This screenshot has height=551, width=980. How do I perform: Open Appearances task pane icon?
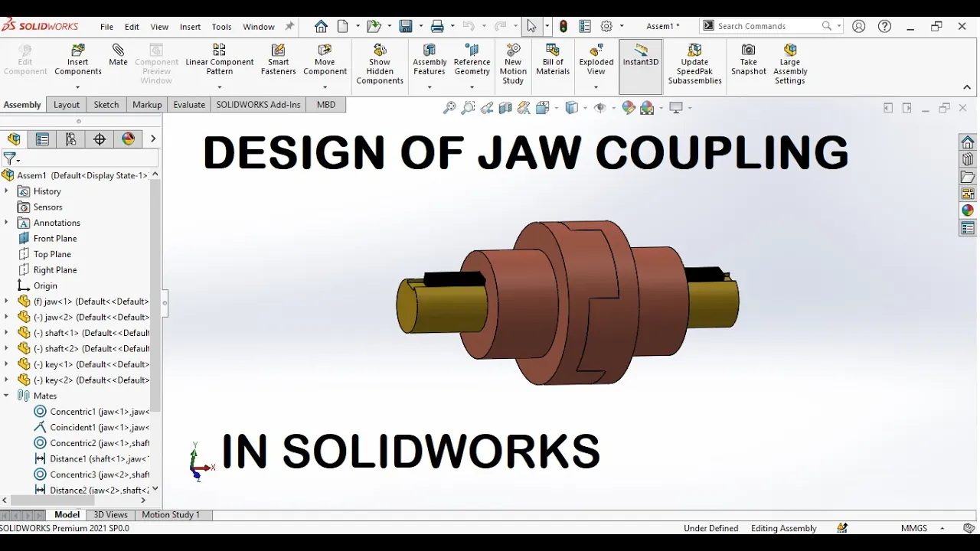click(968, 210)
